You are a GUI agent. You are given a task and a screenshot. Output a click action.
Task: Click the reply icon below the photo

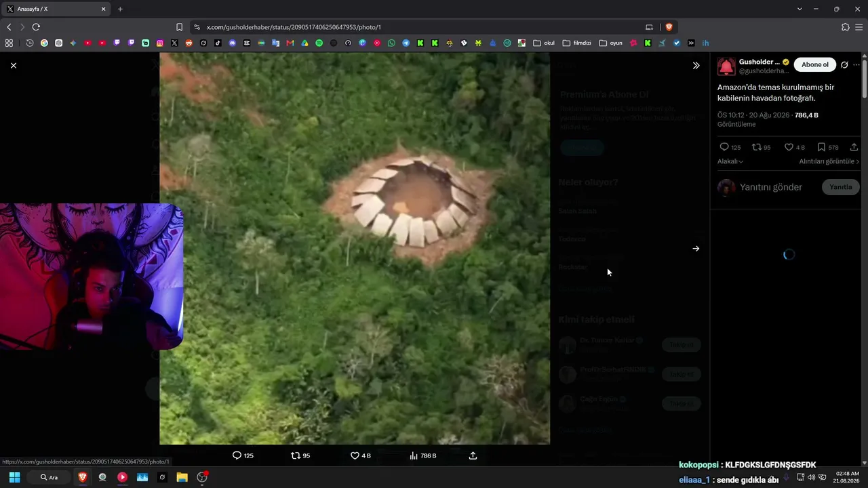(x=237, y=455)
